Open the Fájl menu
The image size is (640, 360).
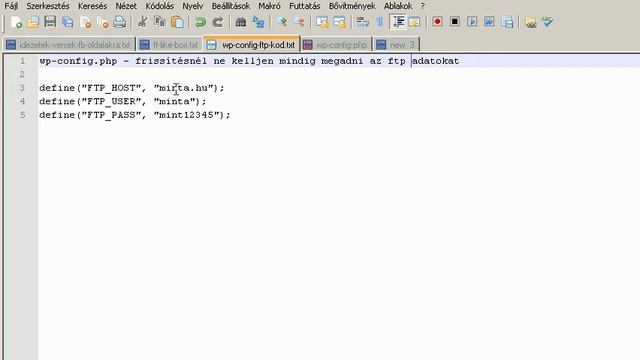(11, 6)
